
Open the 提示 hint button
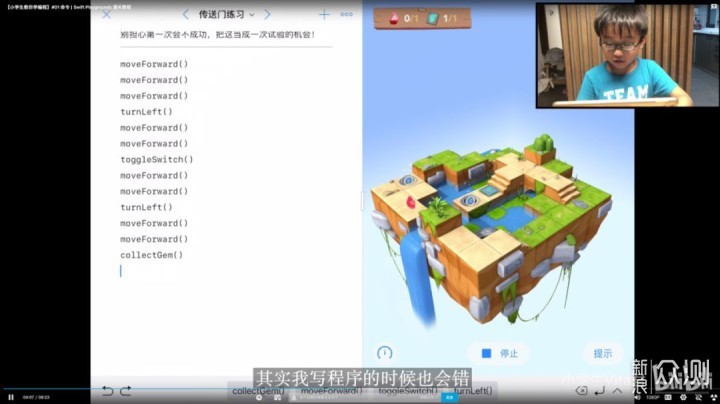coord(602,353)
